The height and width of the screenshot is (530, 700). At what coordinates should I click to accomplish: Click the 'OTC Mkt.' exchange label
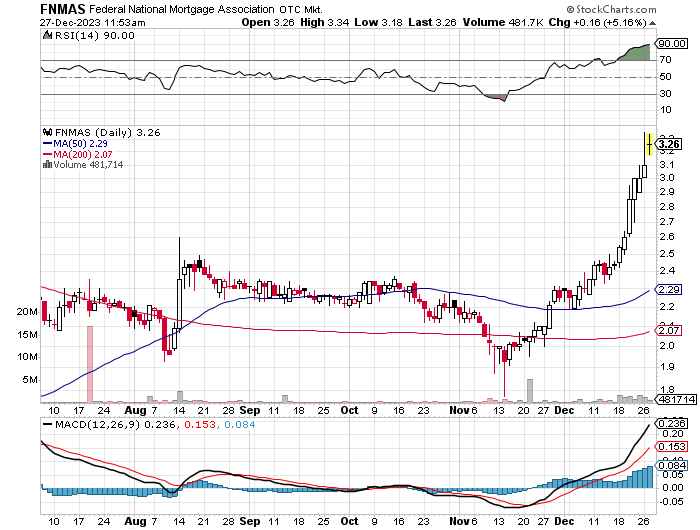[x=301, y=9]
